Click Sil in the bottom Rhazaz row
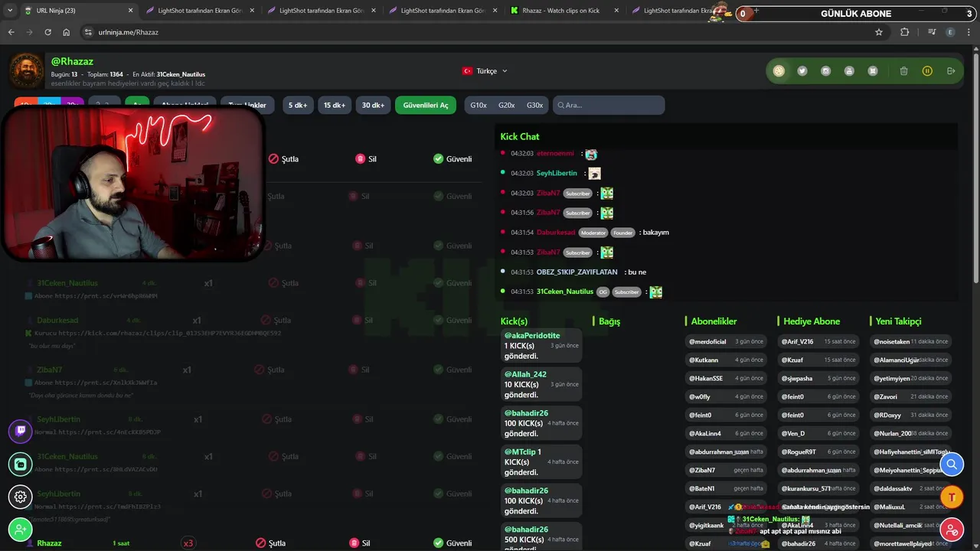The image size is (980, 551). [360, 543]
